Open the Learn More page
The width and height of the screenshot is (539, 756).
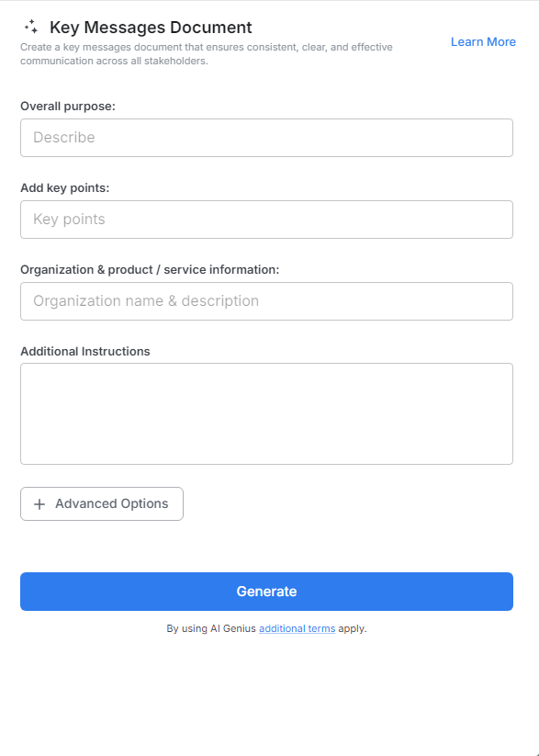(483, 41)
